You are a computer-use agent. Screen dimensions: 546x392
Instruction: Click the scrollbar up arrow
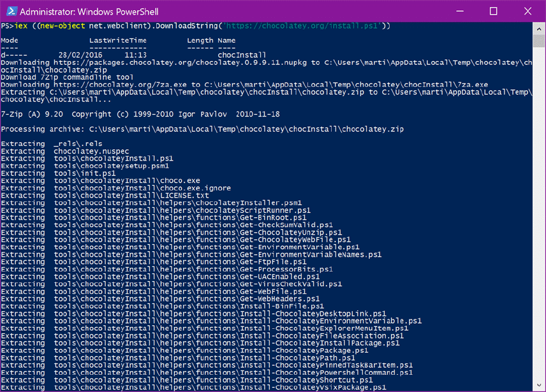tap(539, 29)
